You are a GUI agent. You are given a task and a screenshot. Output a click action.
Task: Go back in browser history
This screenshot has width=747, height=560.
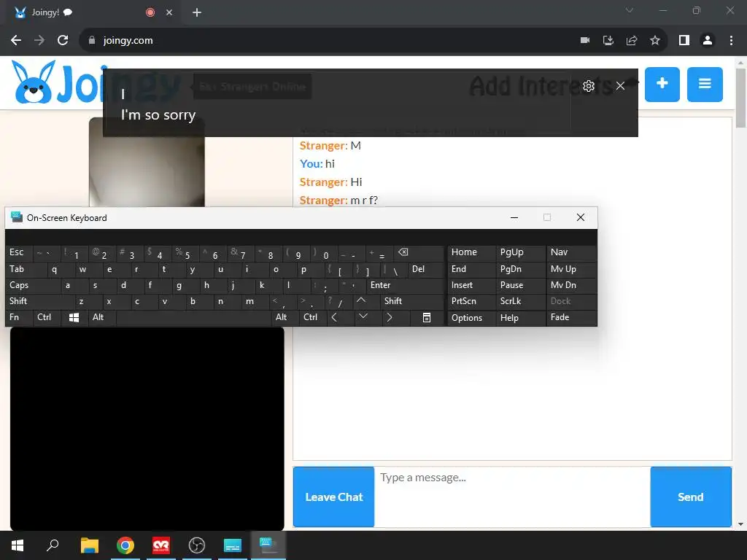pyautogui.click(x=16, y=41)
